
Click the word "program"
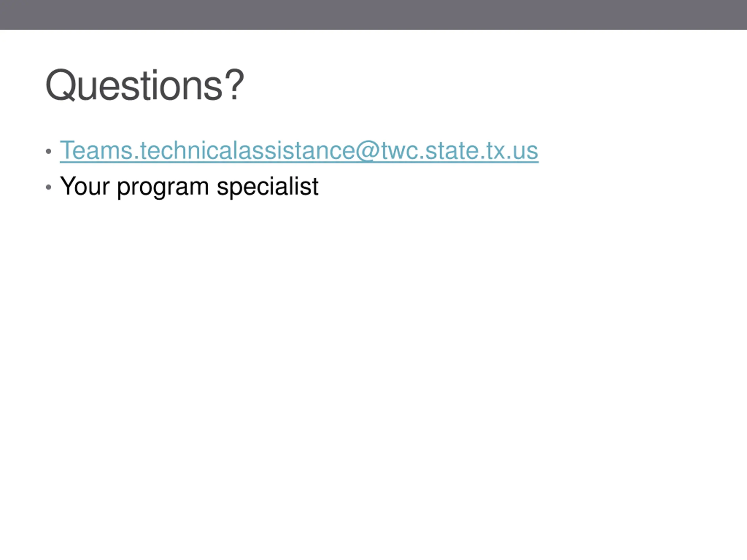click(163, 188)
